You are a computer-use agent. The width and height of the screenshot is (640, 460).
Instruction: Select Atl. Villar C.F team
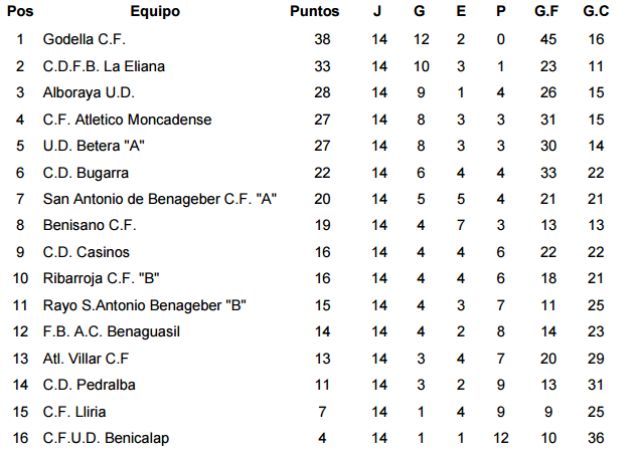(87, 358)
